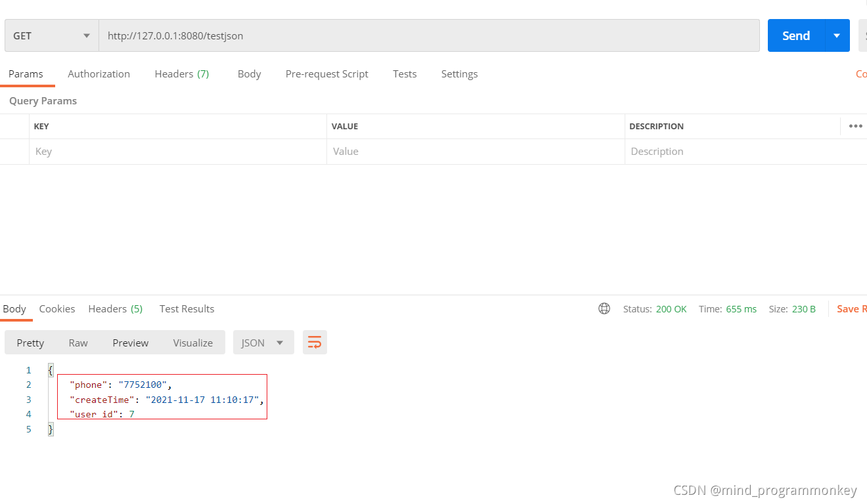Open the Tests tab
The image size is (867, 504).
pyautogui.click(x=405, y=74)
